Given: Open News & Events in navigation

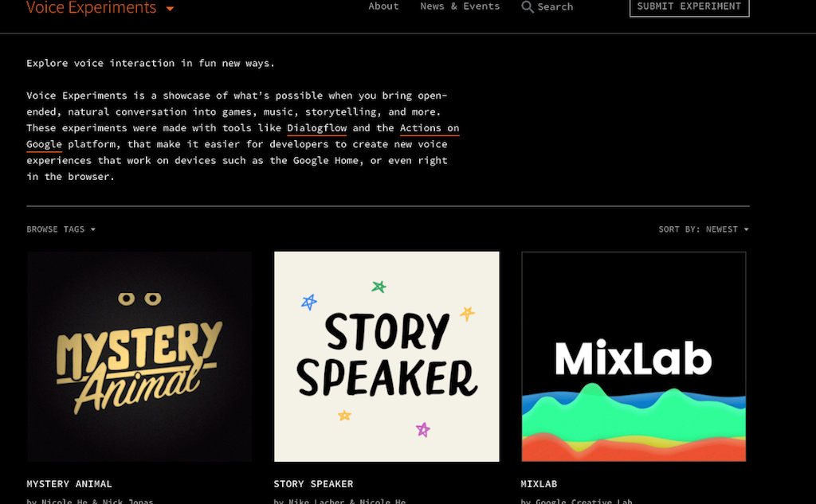Looking at the screenshot, I should click(x=460, y=6).
